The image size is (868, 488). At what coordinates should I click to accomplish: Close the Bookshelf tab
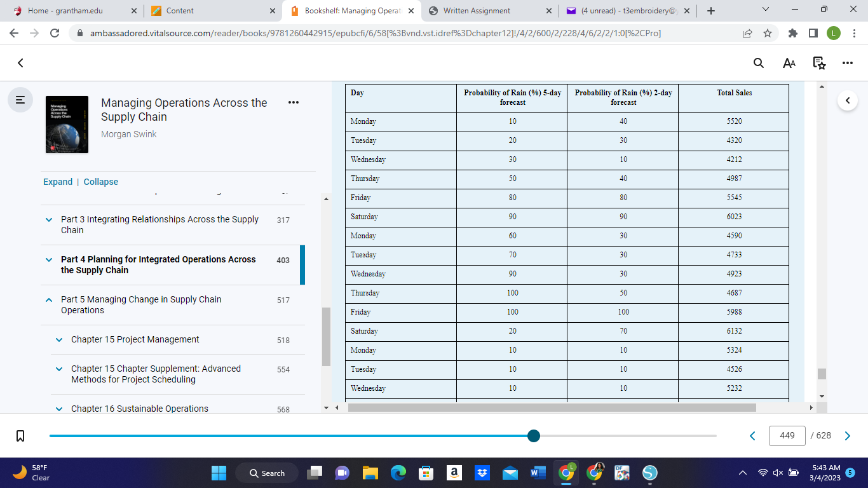(x=410, y=11)
